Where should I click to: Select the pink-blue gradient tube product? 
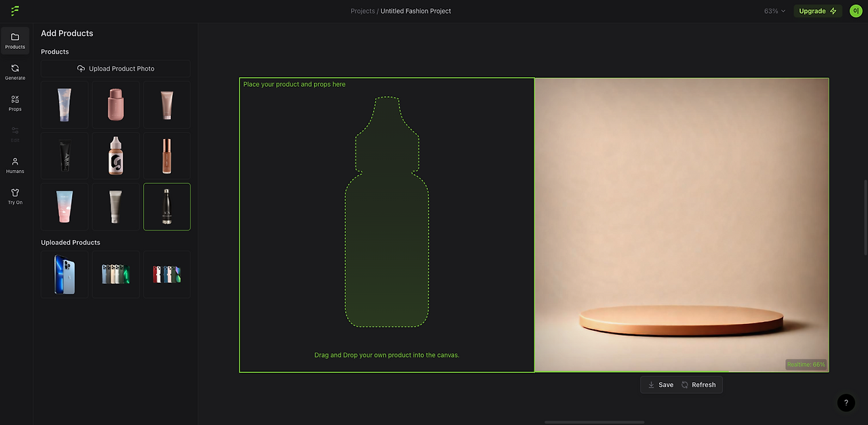click(64, 207)
